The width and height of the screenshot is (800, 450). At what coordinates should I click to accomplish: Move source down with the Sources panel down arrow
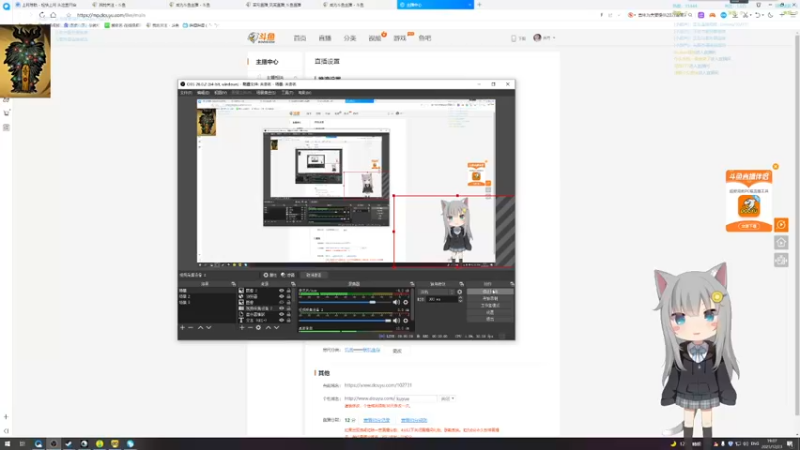[277, 328]
